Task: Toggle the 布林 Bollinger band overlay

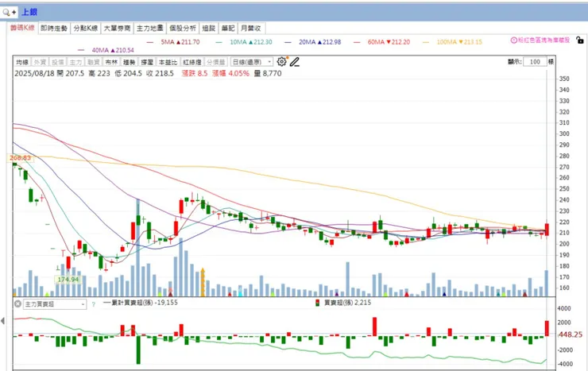Action: (111, 62)
